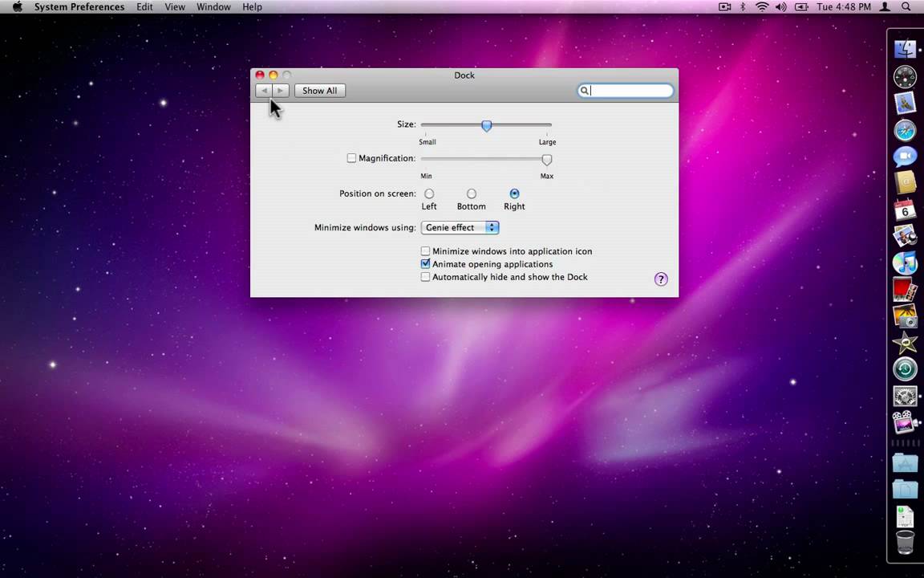Open the battery status menu
The image size is (924, 578).
click(800, 7)
